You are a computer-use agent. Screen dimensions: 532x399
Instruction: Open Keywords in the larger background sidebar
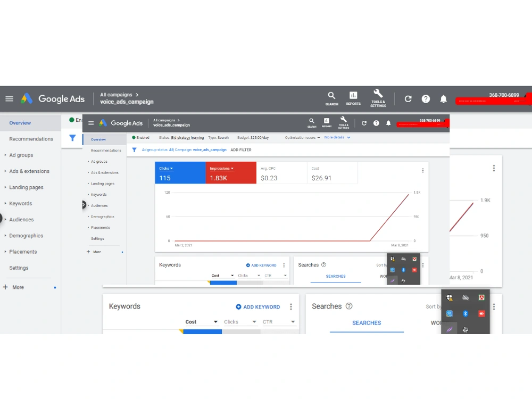(20, 203)
